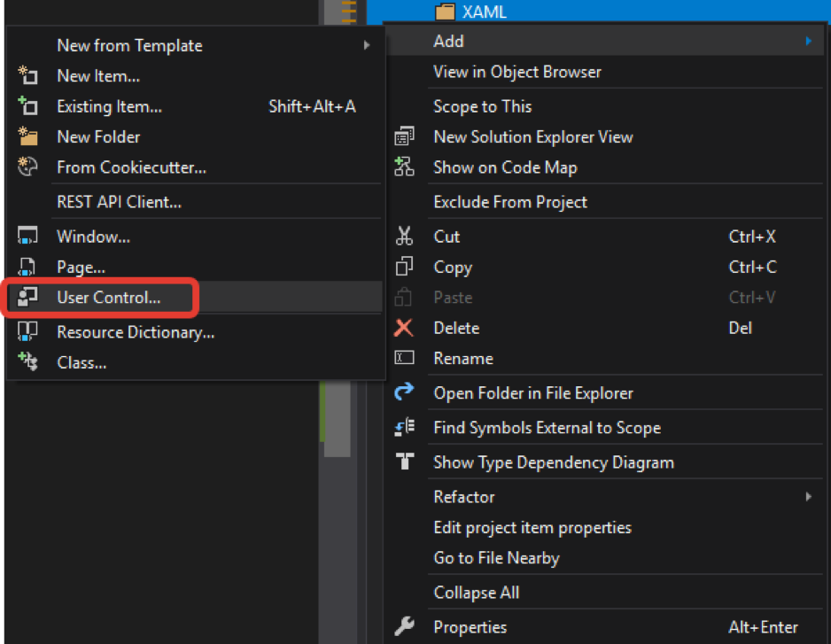Viewport: 831px width, 644px height.
Task: Click the Class icon in Add submenu
Action: tap(27, 362)
